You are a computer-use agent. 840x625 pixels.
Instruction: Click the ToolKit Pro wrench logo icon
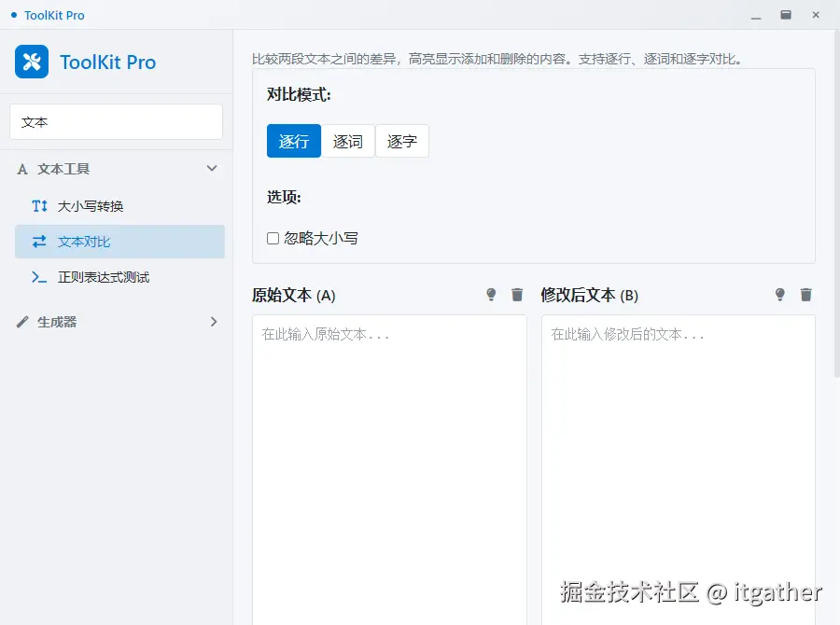(x=32, y=62)
